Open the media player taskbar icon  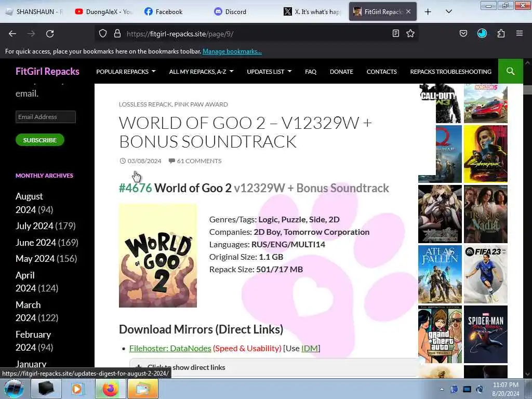coord(78,389)
